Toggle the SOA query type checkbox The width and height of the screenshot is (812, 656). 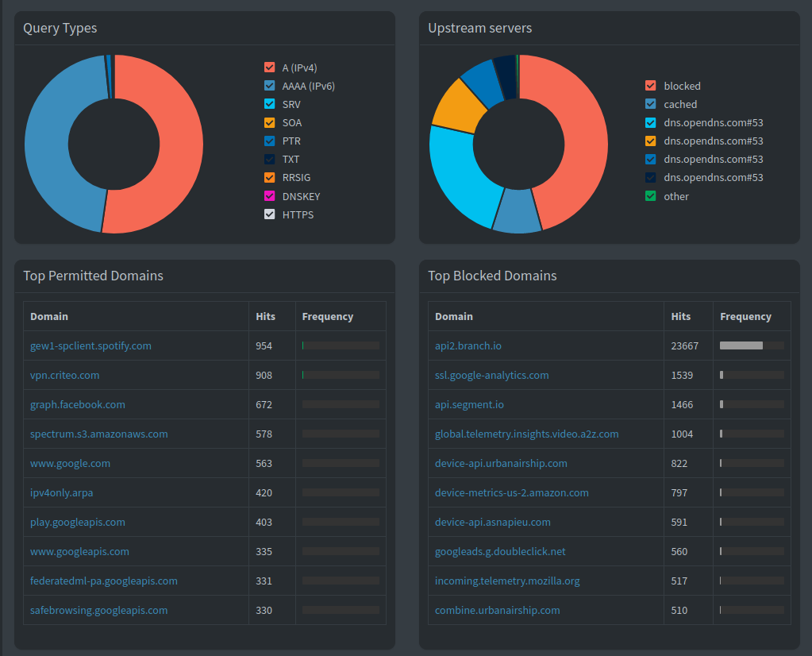click(269, 122)
